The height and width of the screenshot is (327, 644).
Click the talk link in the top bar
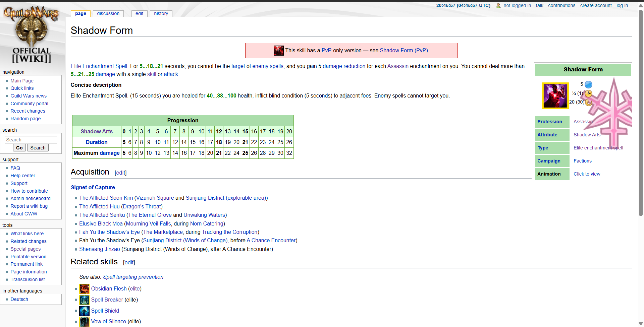(x=539, y=6)
